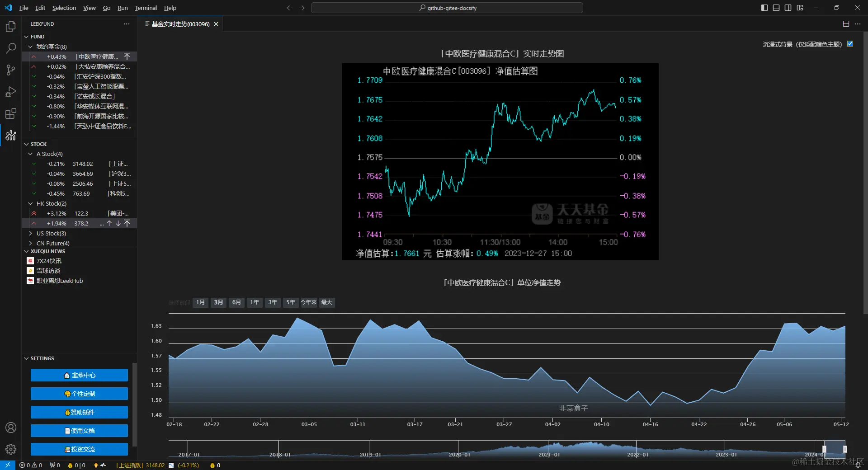
Task: Click the 赞助插件 button
Action: coord(79,412)
